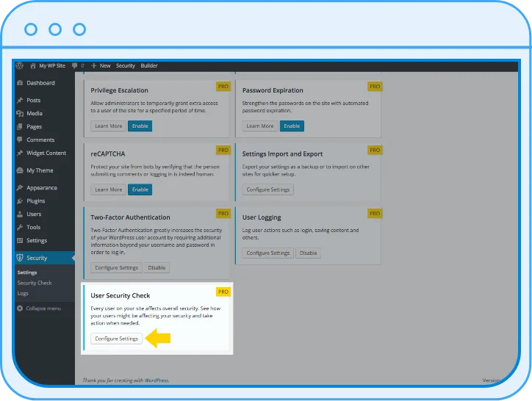532x401 pixels.
Task: Open New menu in admin bar
Action: 105,65
